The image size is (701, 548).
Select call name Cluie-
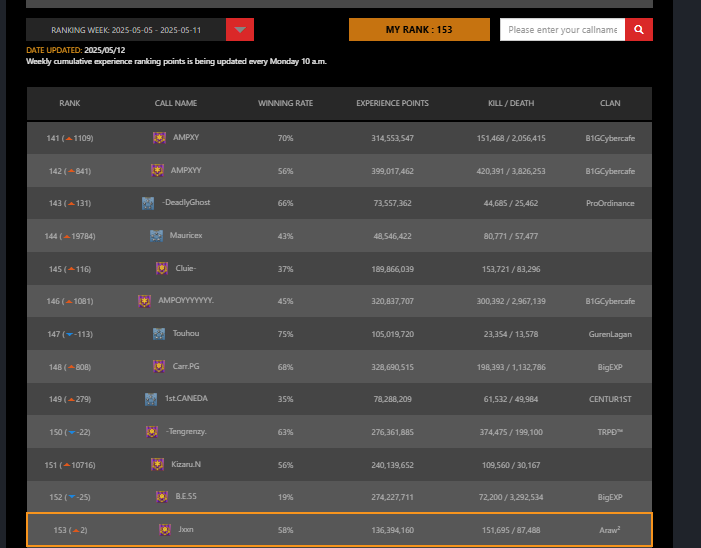[x=186, y=268]
